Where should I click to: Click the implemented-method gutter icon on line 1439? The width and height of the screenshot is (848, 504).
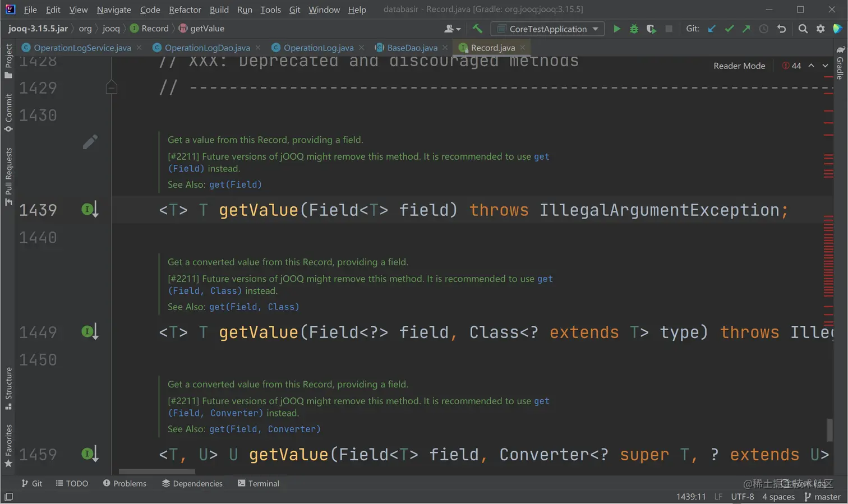click(x=89, y=210)
